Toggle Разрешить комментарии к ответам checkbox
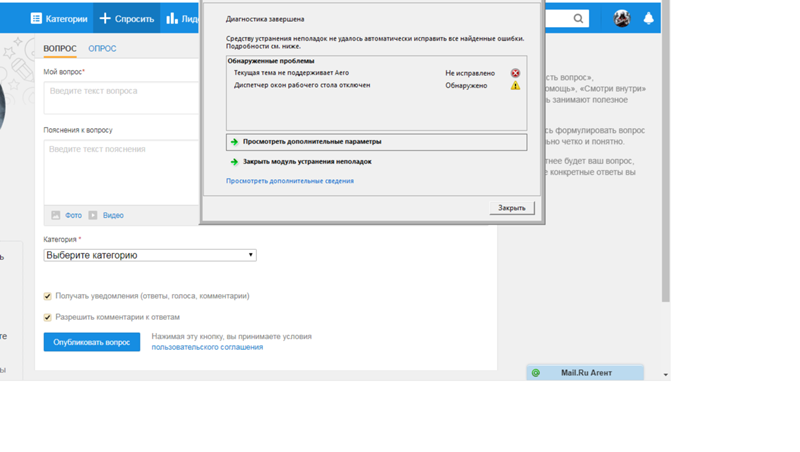800x452 pixels. 47,317
